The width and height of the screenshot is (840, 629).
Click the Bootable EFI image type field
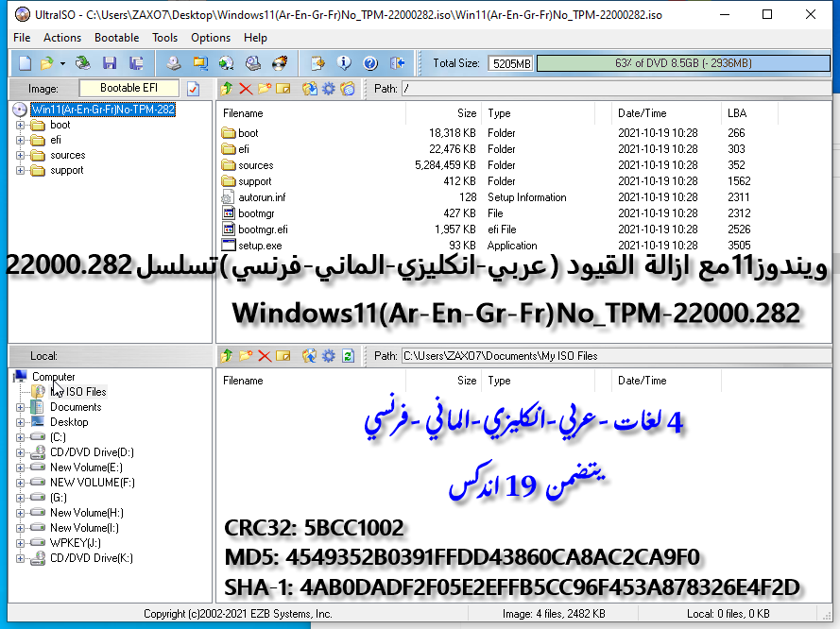pyautogui.click(x=129, y=89)
